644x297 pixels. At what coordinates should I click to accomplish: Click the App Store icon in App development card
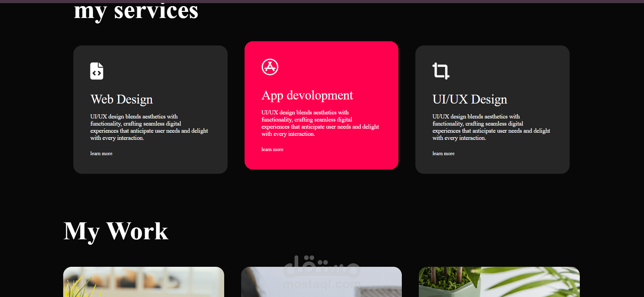[x=270, y=67]
